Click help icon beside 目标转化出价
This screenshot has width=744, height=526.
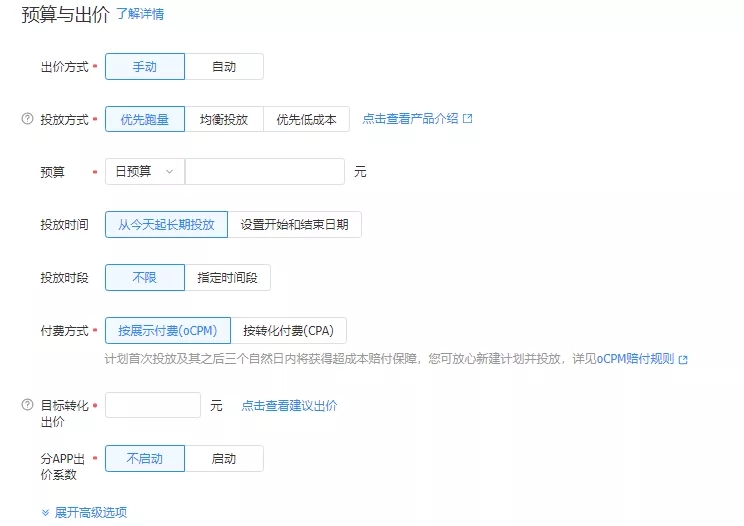coord(27,405)
